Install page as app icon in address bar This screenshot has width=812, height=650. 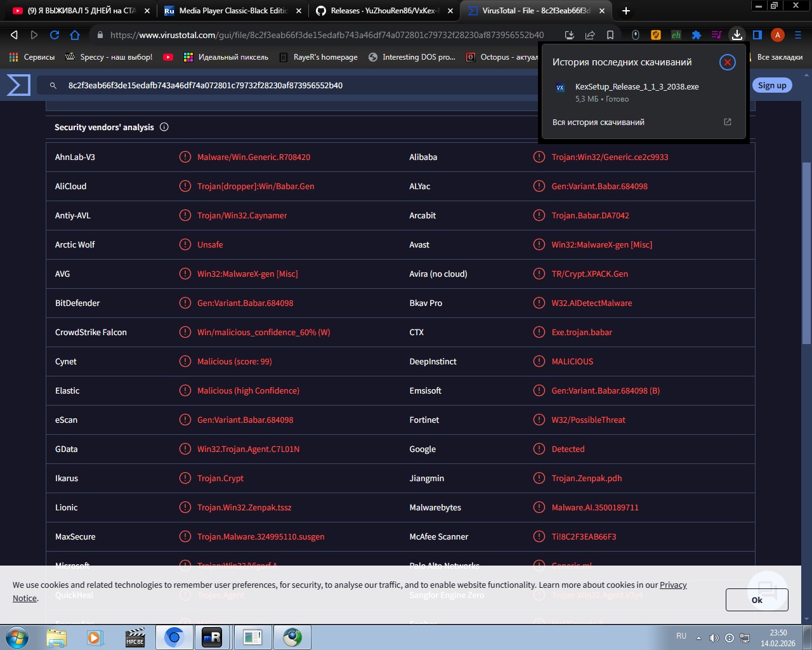(570, 35)
